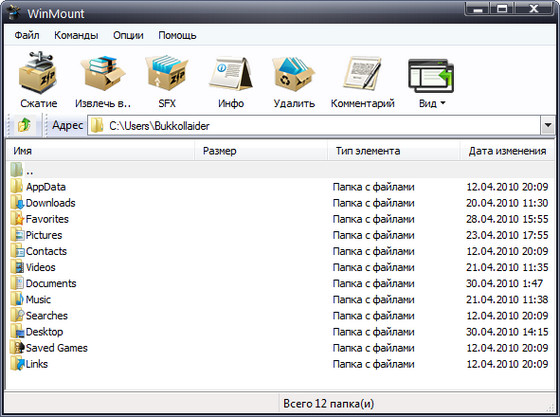The image size is (560, 417).
Task: Select the Saved Games folder icon
Action: point(17,347)
